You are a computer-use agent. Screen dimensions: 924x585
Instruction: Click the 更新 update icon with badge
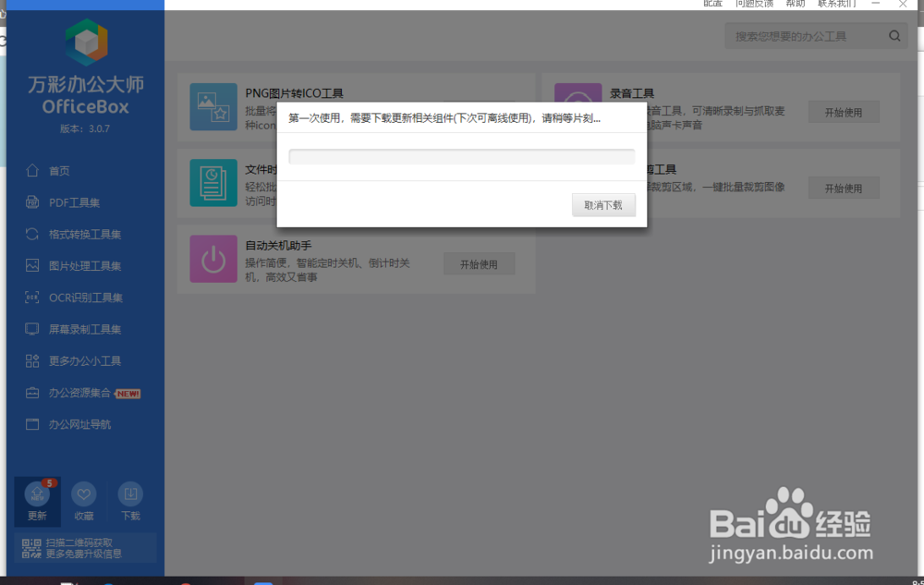(x=37, y=494)
